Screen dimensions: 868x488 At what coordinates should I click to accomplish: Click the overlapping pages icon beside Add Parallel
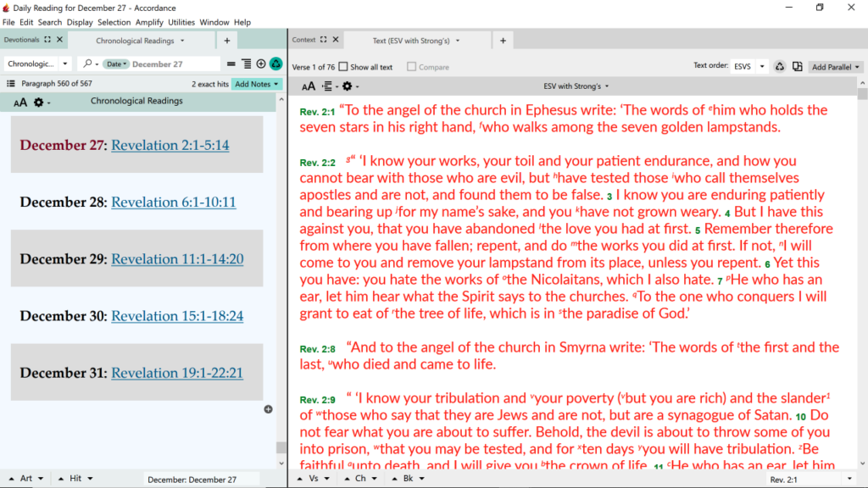click(x=797, y=67)
